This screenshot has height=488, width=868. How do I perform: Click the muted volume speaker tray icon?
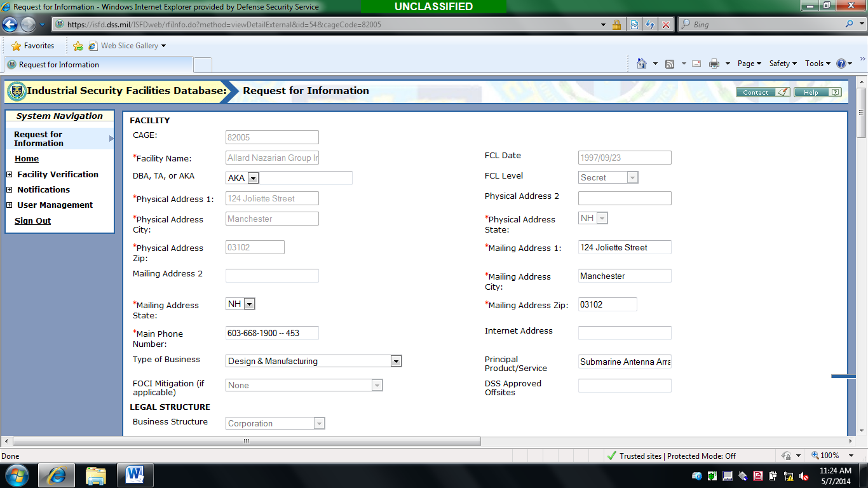(x=804, y=476)
